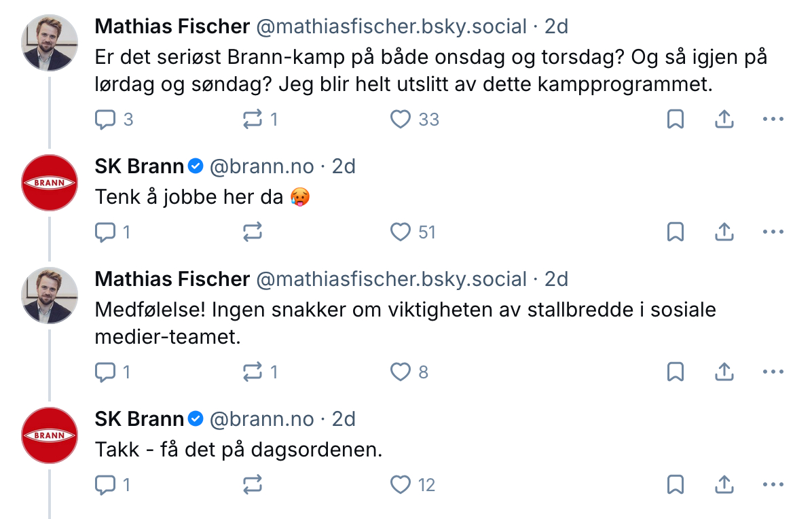This screenshot has width=812, height=519.
Task: Like the post with 33 likes
Action: (401, 120)
